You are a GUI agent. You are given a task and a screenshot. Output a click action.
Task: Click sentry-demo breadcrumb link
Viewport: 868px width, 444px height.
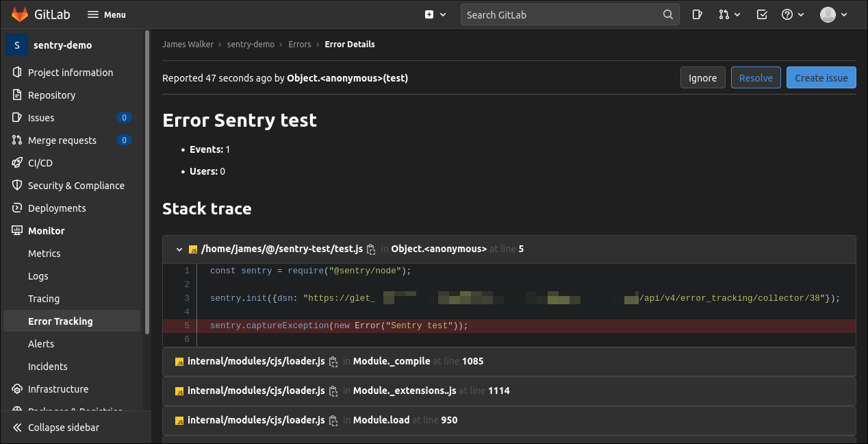point(251,44)
